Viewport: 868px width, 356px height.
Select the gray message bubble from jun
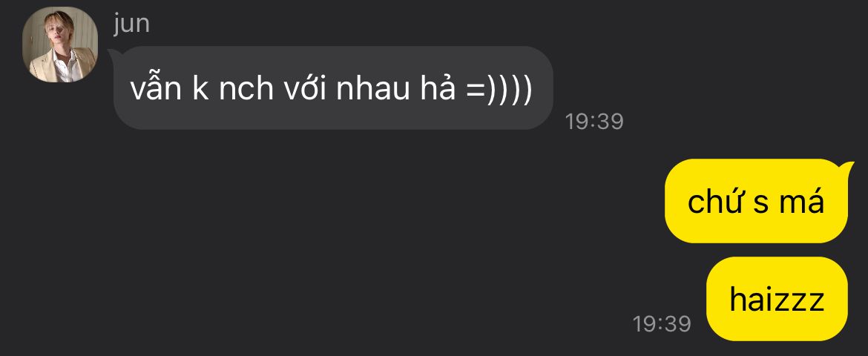point(333,88)
